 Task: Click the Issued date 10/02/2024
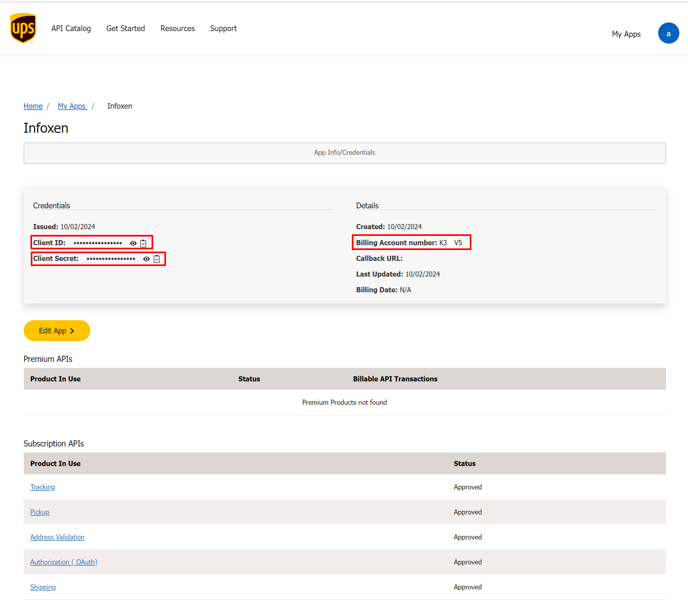pyautogui.click(x=78, y=227)
